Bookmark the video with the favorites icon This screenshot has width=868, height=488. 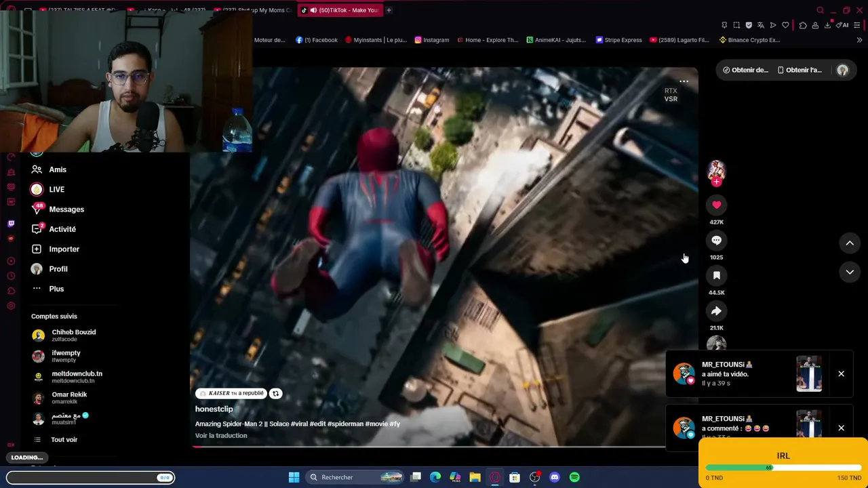pyautogui.click(x=716, y=275)
